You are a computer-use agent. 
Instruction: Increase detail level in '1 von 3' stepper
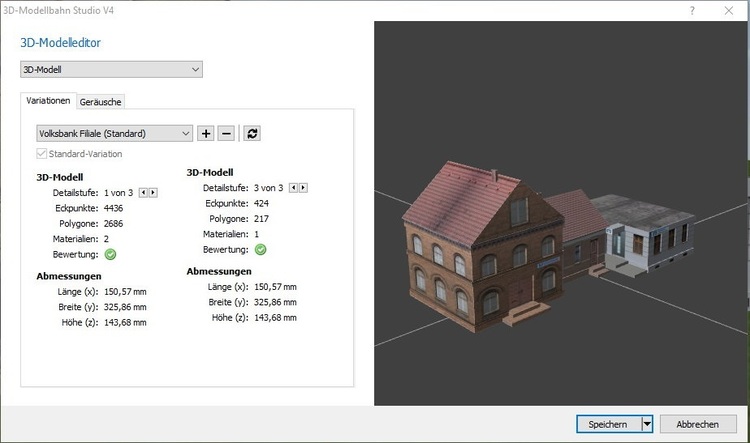pos(153,193)
